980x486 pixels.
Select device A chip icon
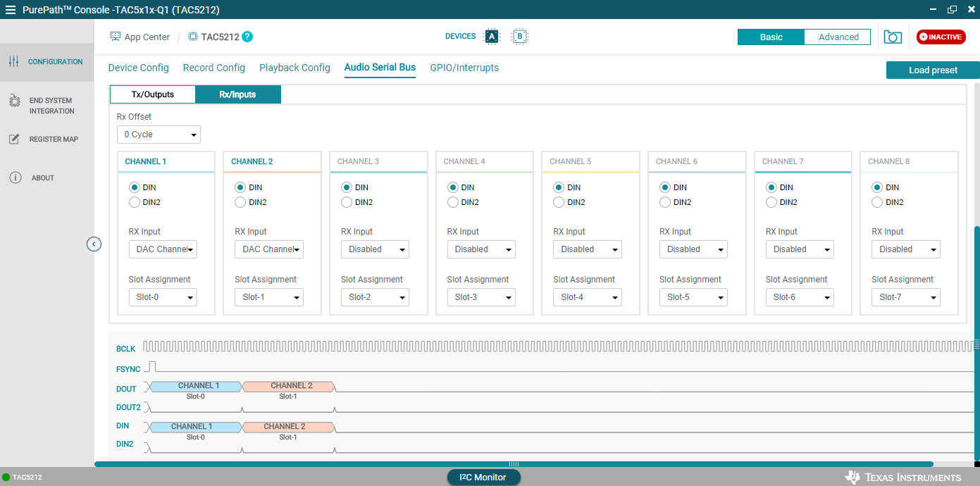(x=492, y=37)
